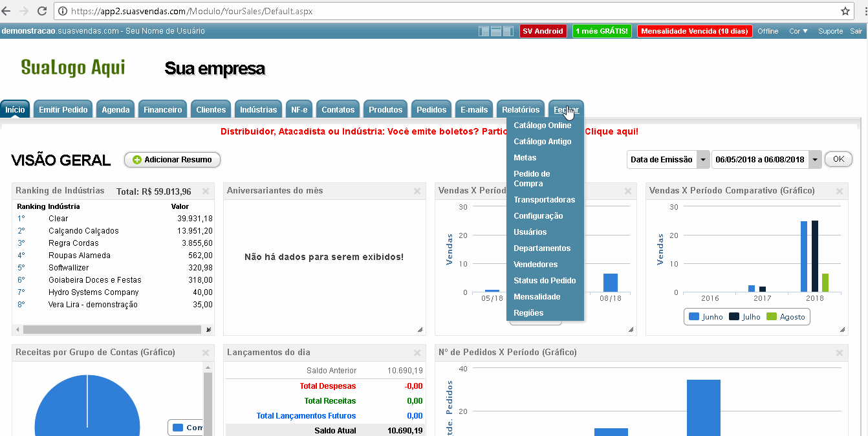This screenshot has width=868, height=436.
Task: Click the OK button
Action: point(838,159)
